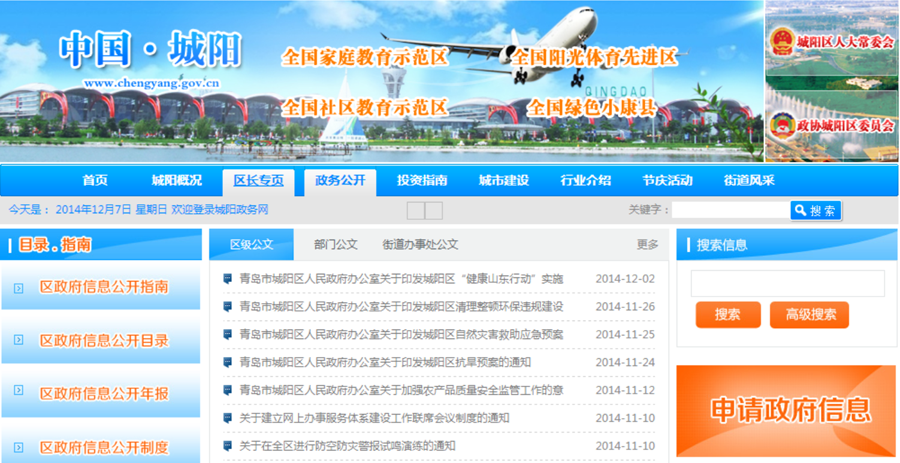
Task: Type in the 关键字 search field
Action: click(x=730, y=211)
